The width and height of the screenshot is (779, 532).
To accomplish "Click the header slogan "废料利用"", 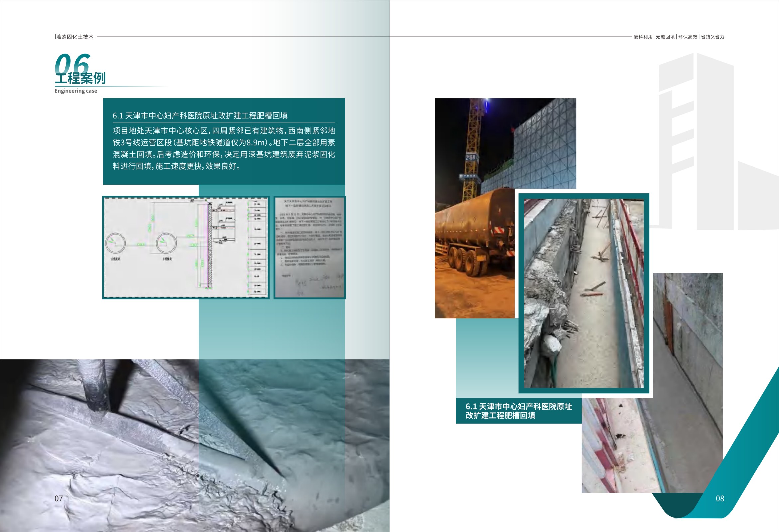I will click(x=643, y=37).
